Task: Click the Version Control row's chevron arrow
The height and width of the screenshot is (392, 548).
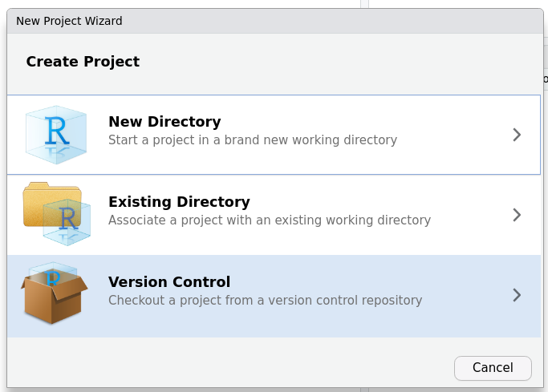Action: 517,295
